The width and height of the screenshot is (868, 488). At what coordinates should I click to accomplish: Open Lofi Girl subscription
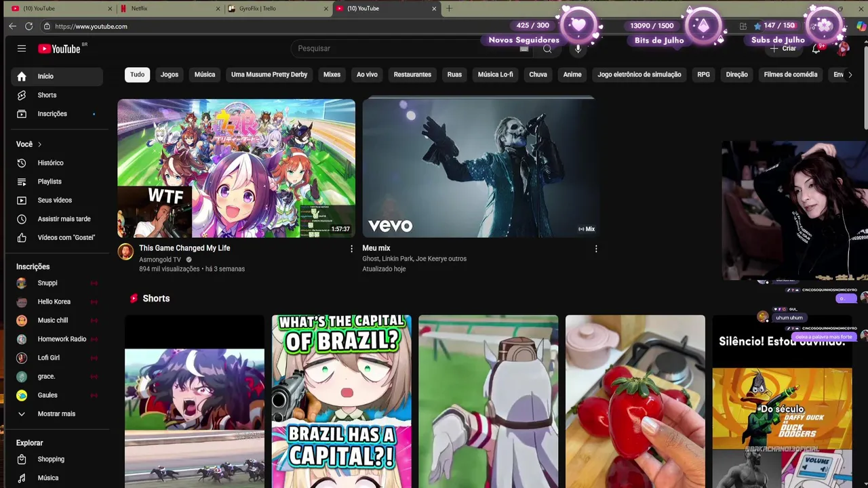click(57, 358)
